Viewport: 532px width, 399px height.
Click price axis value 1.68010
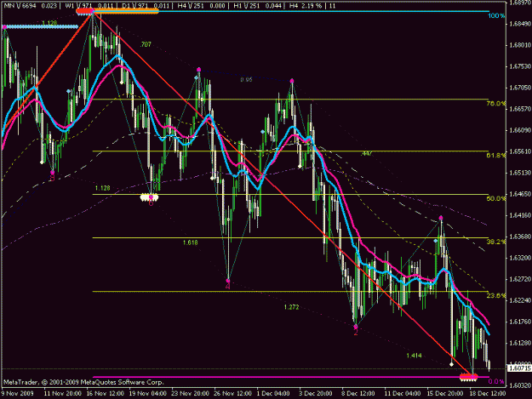point(520,45)
